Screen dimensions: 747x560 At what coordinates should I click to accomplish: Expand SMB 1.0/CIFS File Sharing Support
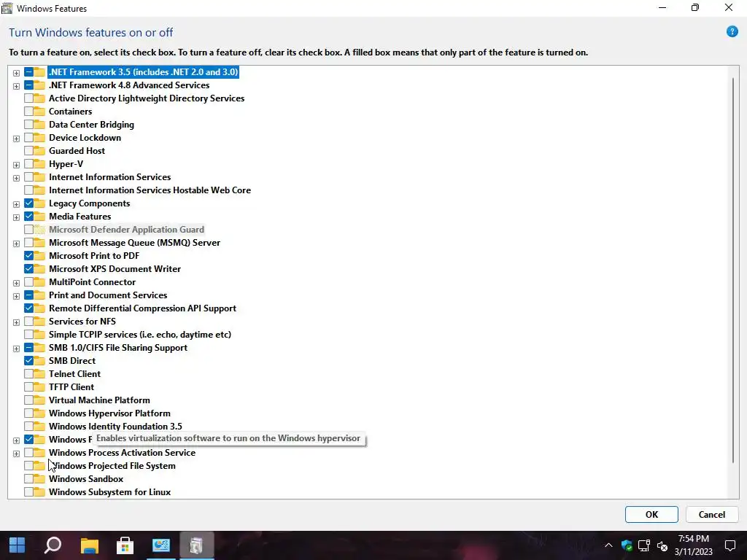[x=16, y=349]
